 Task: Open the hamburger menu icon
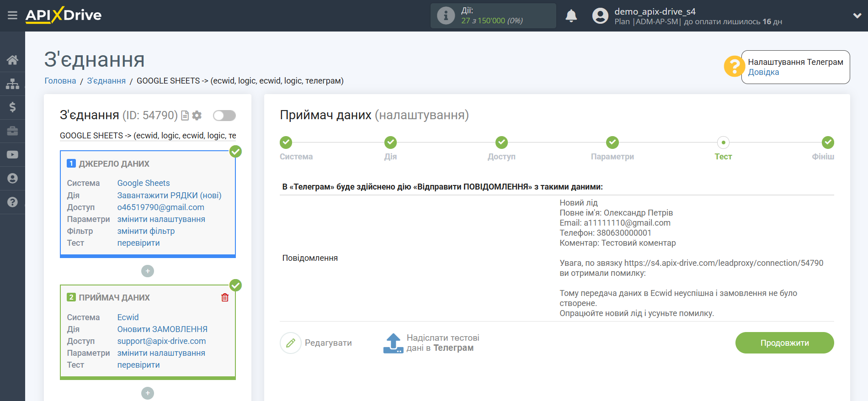pos(12,16)
